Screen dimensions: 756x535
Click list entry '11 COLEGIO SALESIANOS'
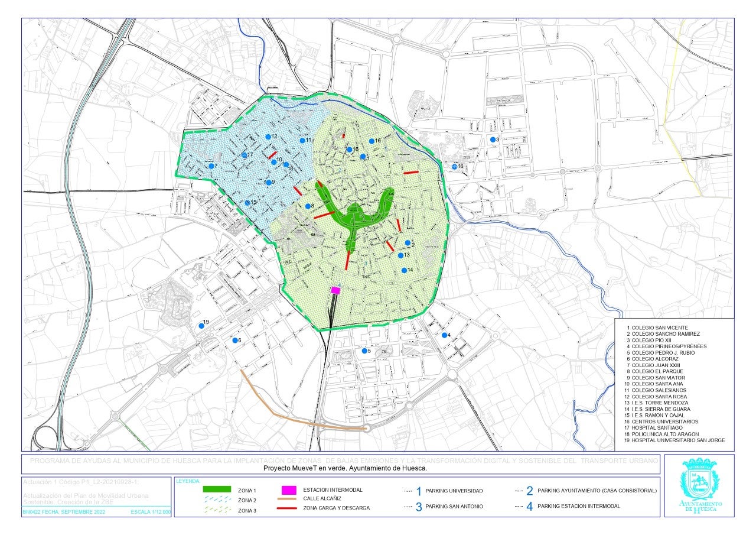point(654,390)
